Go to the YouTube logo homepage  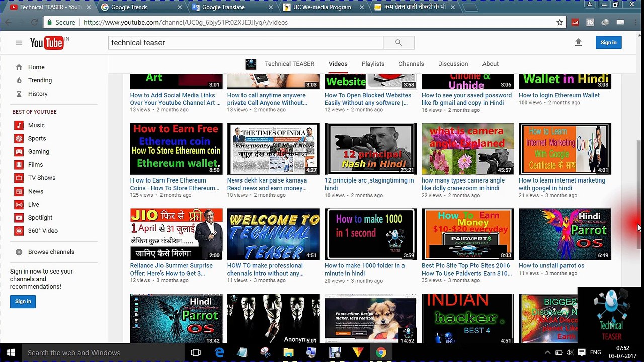point(47,43)
